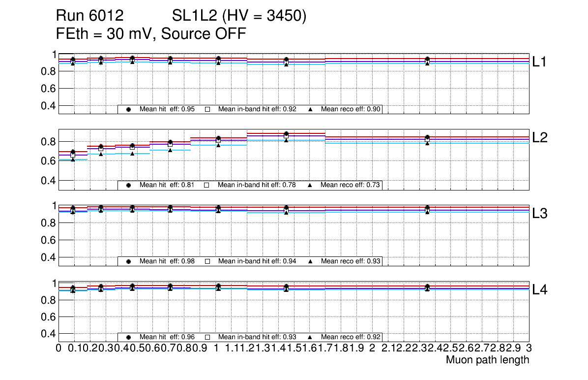Click the 'SL1L2 (HV = 3450)' header text

coord(239,16)
